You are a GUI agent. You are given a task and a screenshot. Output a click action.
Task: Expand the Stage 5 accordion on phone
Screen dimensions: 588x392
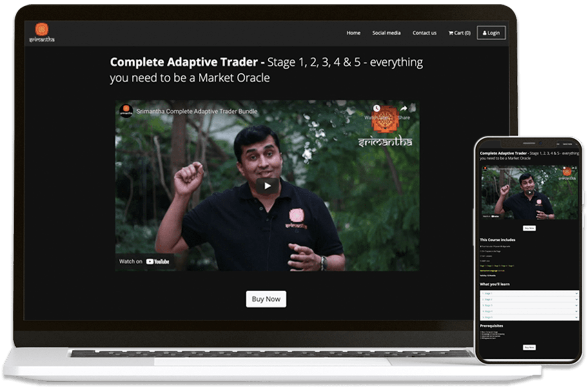click(x=529, y=317)
